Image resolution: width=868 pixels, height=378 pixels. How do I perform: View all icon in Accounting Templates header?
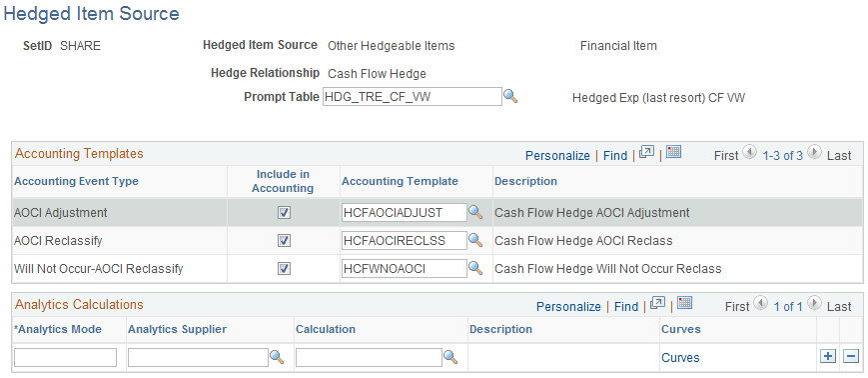click(x=646, y=152)
